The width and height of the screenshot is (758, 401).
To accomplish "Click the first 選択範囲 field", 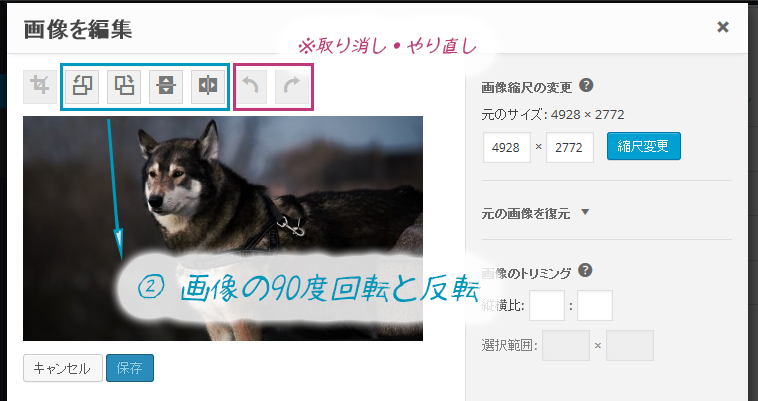I will [x=565, y=346].
